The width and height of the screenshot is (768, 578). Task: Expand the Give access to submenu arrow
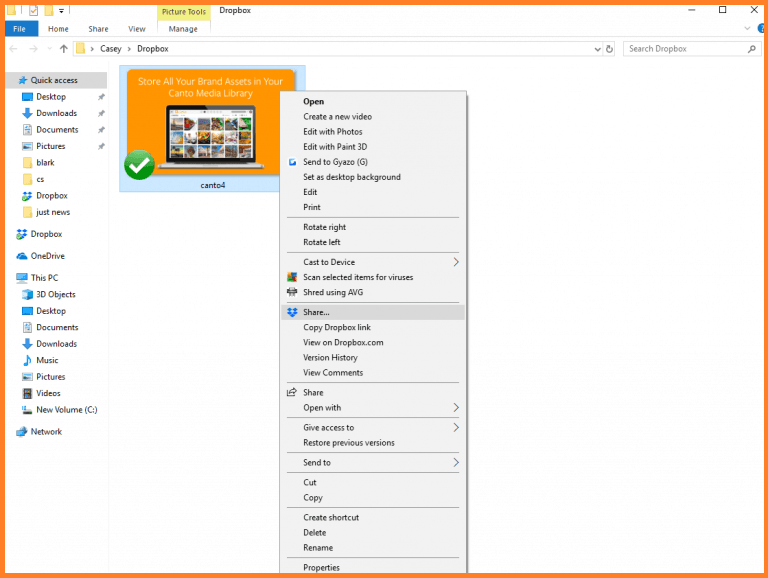(x=456, y=428)
